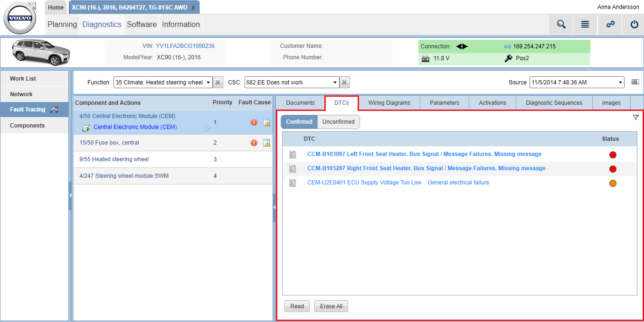Open the Images tab
This screenshot has height=322, width=644.
pos(611,103)
